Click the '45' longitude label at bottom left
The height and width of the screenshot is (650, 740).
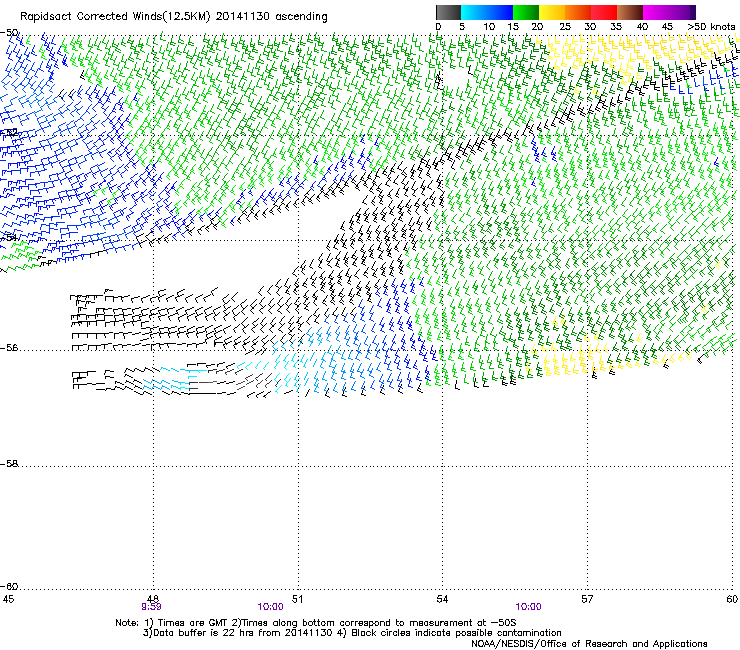click(x=8, y=599)
